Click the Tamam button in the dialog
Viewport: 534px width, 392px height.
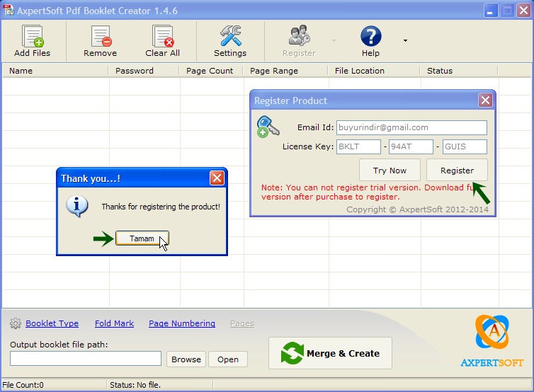(142, 238)
